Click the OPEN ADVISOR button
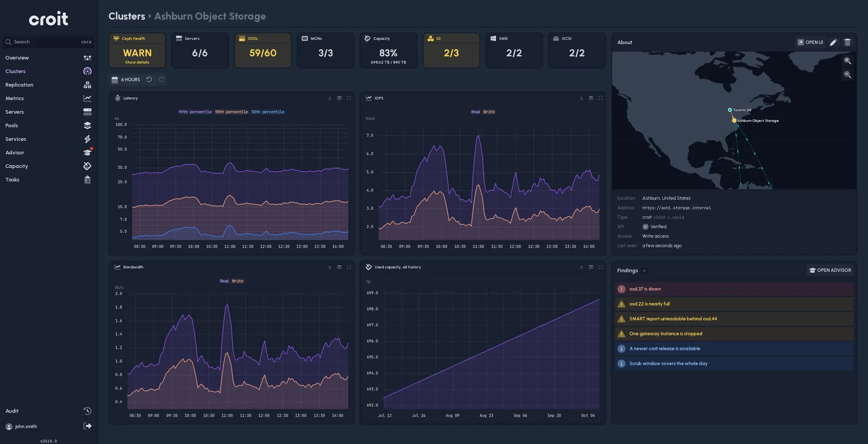The image size is (868, 444). (x=830, y=270)
